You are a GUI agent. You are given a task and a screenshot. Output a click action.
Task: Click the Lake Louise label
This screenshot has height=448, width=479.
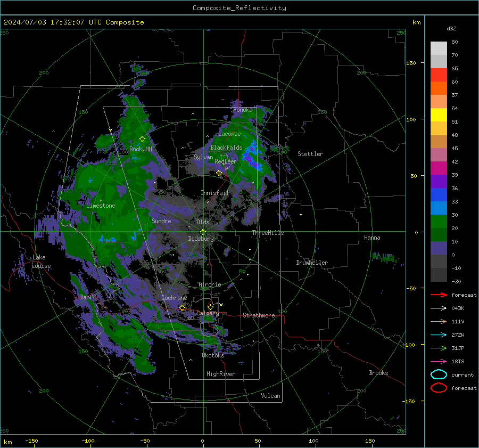41,262
